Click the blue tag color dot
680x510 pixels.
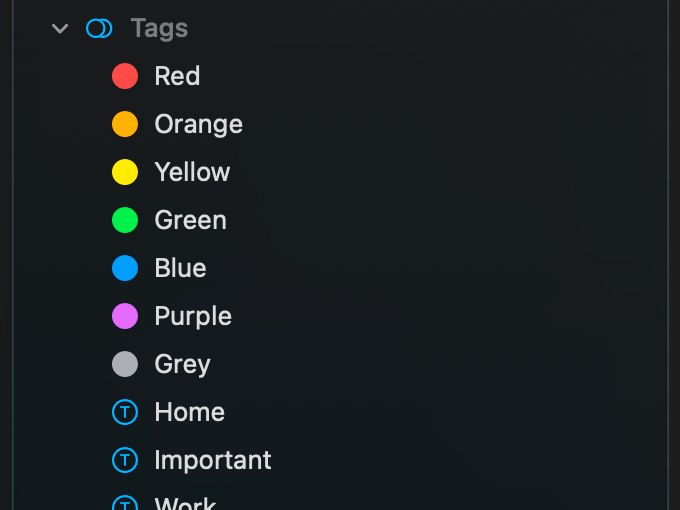pyautogui.click(x=125, y=268)
